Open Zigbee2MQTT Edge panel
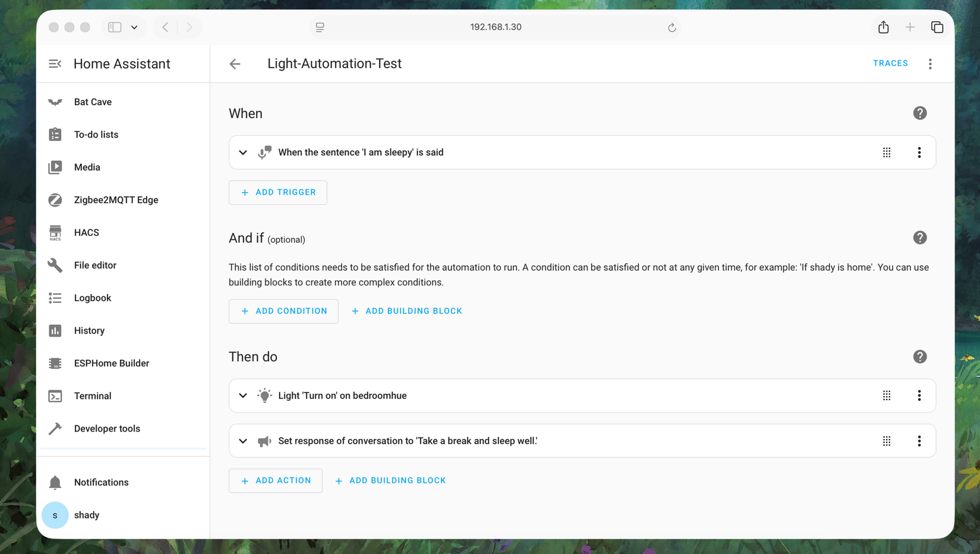This screenshot has height=554, width=980. click(123, 200)
